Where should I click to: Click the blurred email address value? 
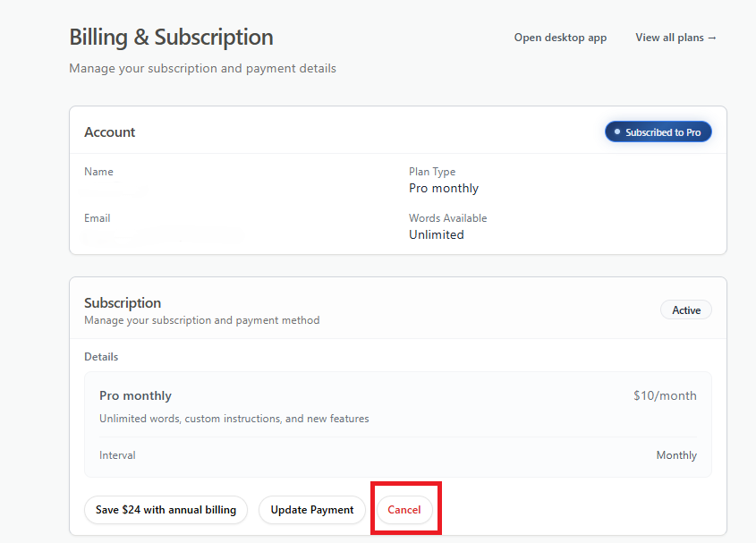pyautogui.click(x=161, y=236)
